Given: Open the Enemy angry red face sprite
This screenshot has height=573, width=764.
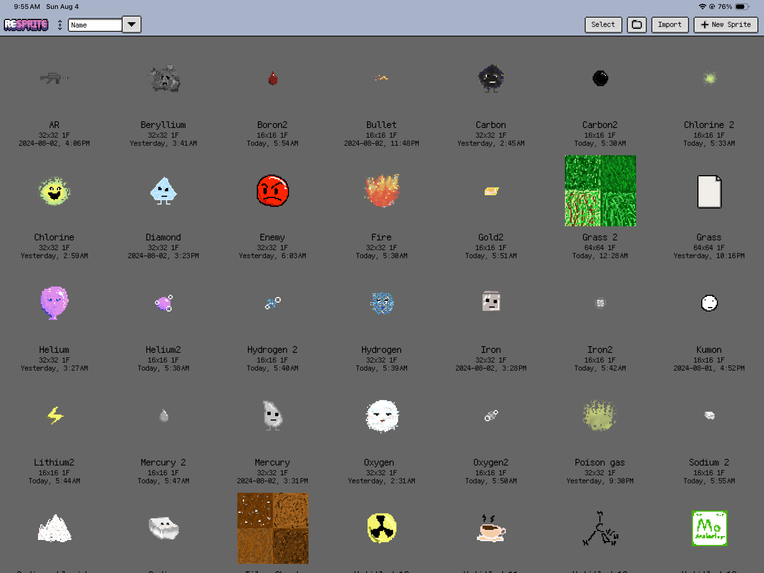Looking at the screenshot, I should pyautogui.click(x=272, y=191).
